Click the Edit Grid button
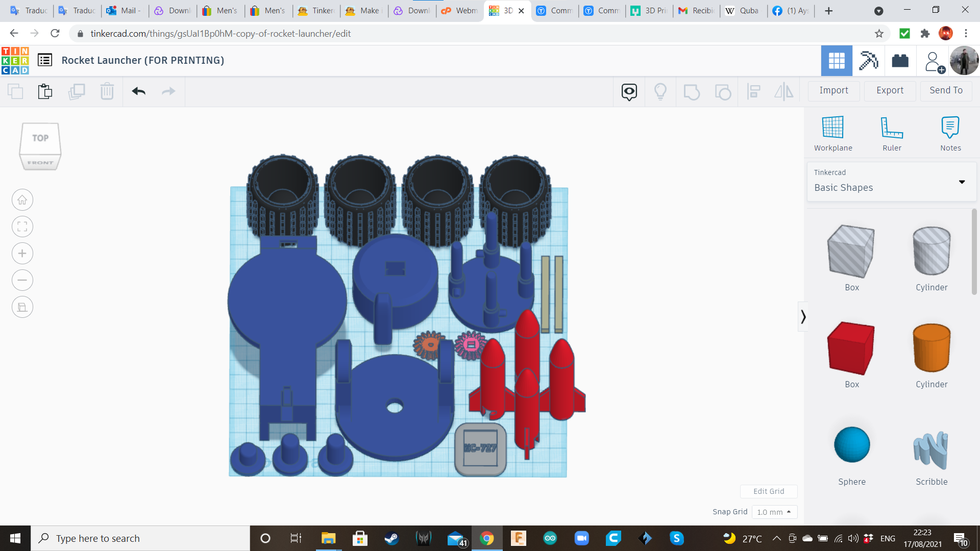This screenshot has width=980, height=551. (x=768, y=491)
